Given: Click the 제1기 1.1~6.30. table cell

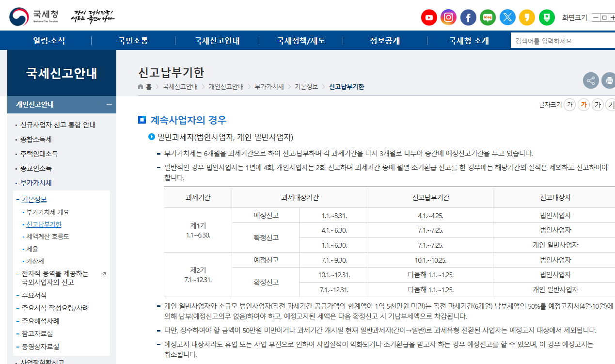Looking at the screenshot, I should tap(198, 230).
